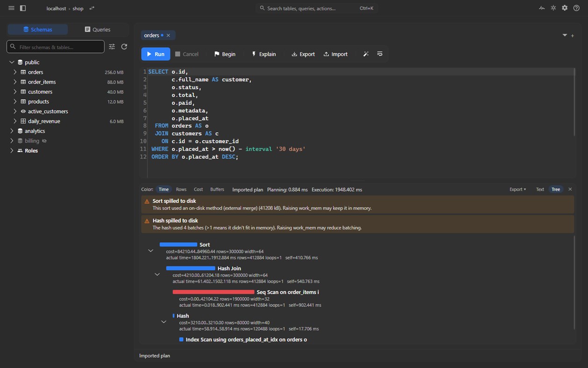588x368 pixels.
Task: Color plan nodes by Time
Action: [x=163, y=189]
